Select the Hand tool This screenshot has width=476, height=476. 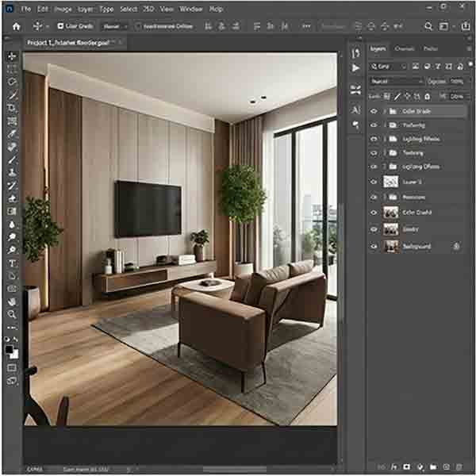click(12, 301)
